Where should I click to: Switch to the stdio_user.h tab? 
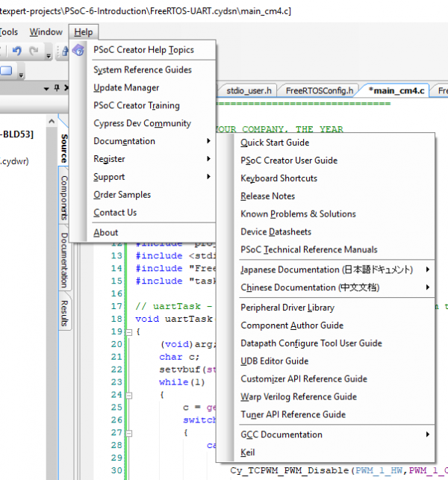[249, 90]
